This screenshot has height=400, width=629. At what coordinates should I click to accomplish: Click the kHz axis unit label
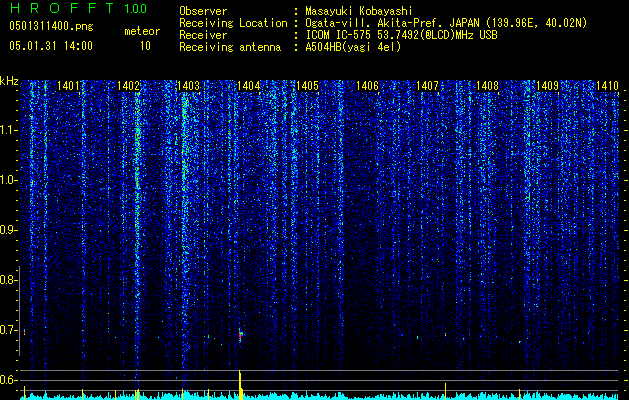coord(9,81)
